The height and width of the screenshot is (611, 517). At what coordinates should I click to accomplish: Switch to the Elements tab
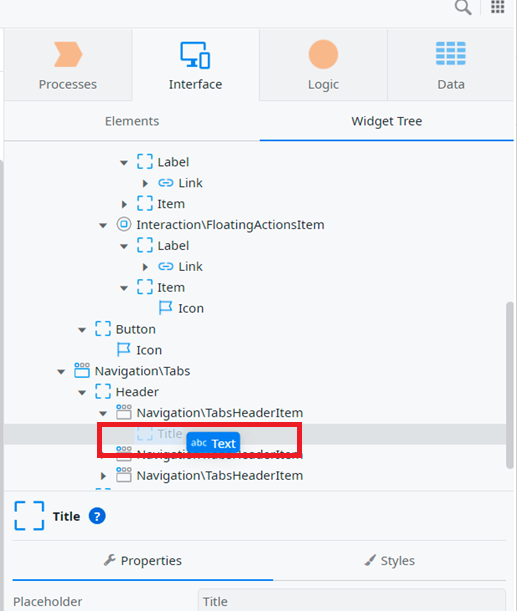(132, 121)
